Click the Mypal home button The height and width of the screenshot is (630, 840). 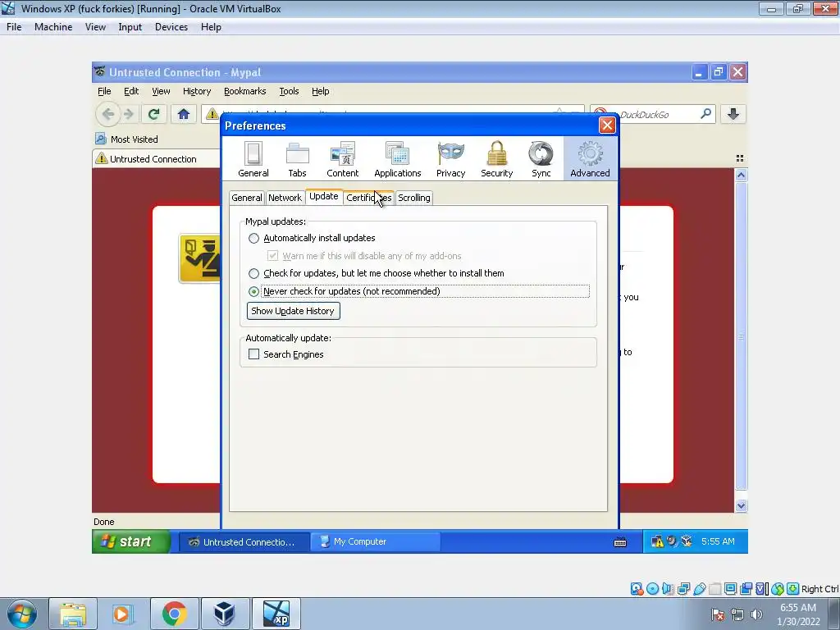183,114
